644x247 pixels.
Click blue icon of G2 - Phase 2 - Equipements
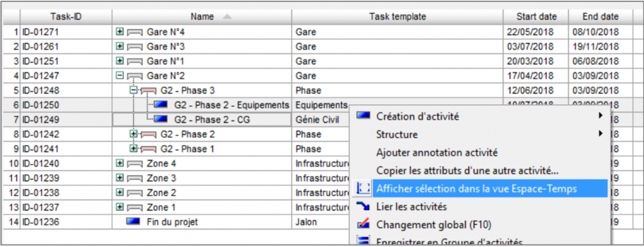(x=160, y=105)
